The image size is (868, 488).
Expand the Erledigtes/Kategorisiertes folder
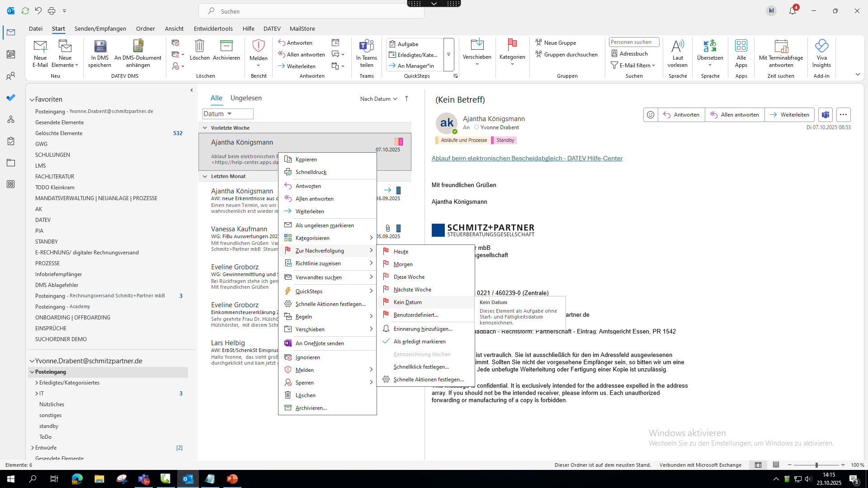pyautogui.click(x=37, y=383)
